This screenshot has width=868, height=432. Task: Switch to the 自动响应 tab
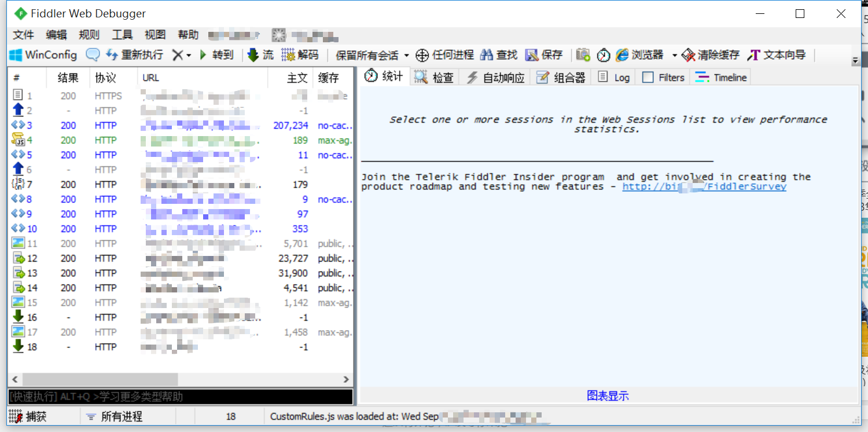pyautogui.click(x=495, y=78)
